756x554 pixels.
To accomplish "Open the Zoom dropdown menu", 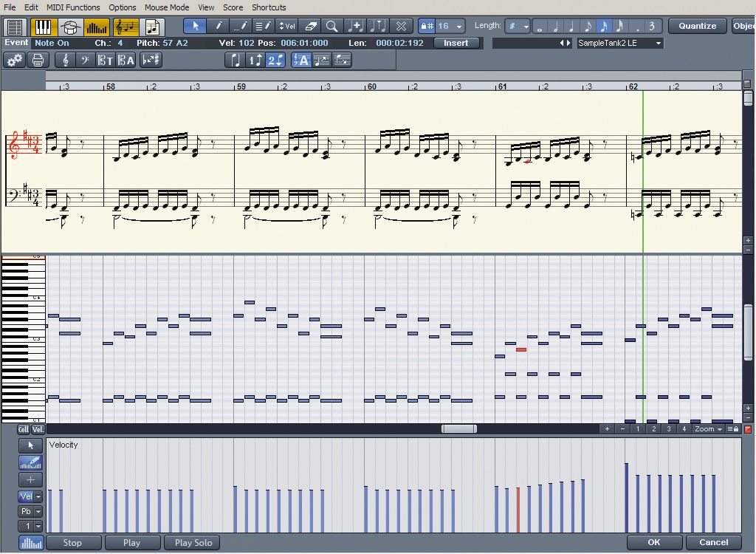I will 708,429.
